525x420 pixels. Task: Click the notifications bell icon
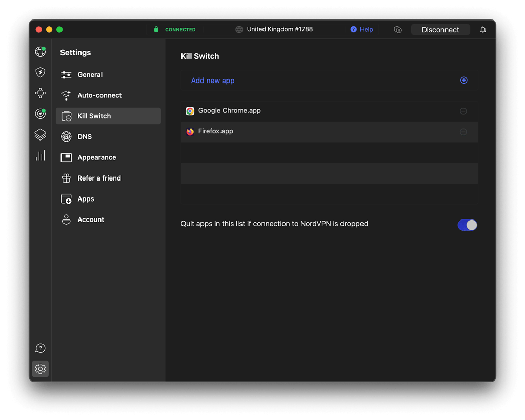[x=483, y=30]
